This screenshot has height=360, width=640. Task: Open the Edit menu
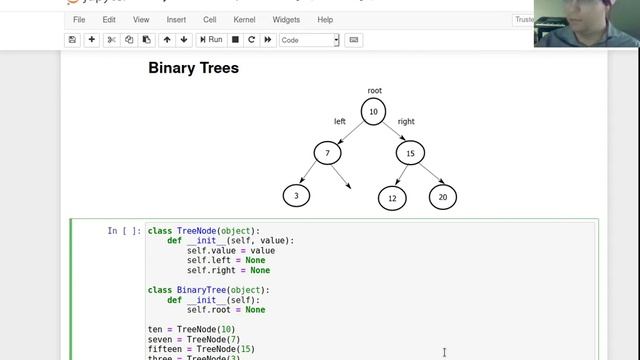pyautogui.click(x=109, y=20)
